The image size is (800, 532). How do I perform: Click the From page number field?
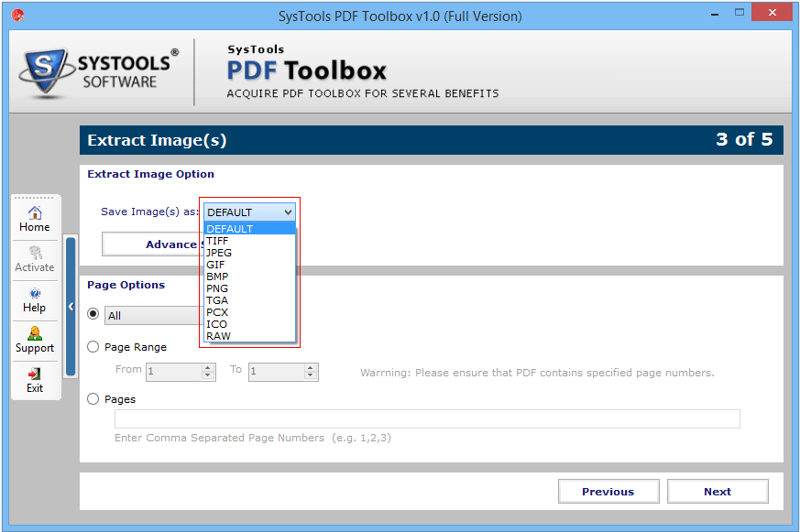[x=174, y=372]
